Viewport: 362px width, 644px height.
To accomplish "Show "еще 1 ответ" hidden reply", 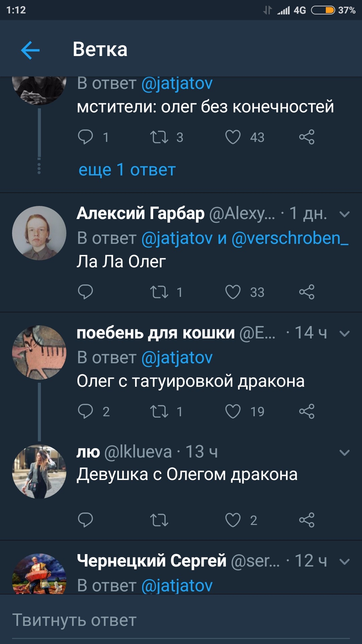I will coord(127,170).
